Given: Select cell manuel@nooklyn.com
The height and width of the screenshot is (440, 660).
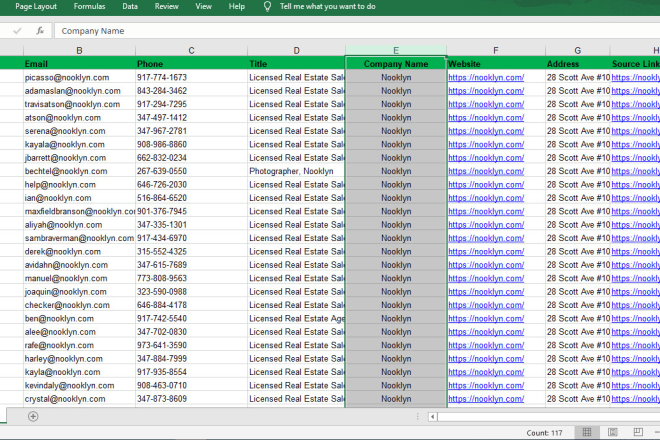Looking at the screenshot, I should click(x=80, y=278).
